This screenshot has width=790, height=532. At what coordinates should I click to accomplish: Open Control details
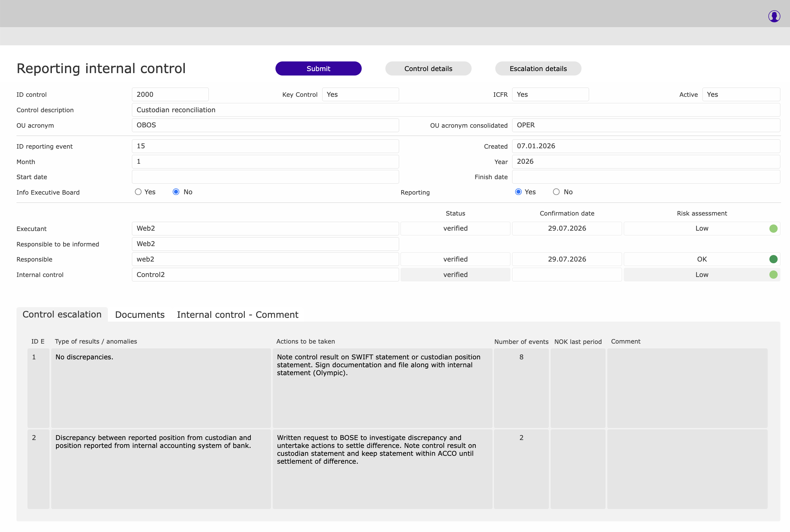click(x=428, y=69)
